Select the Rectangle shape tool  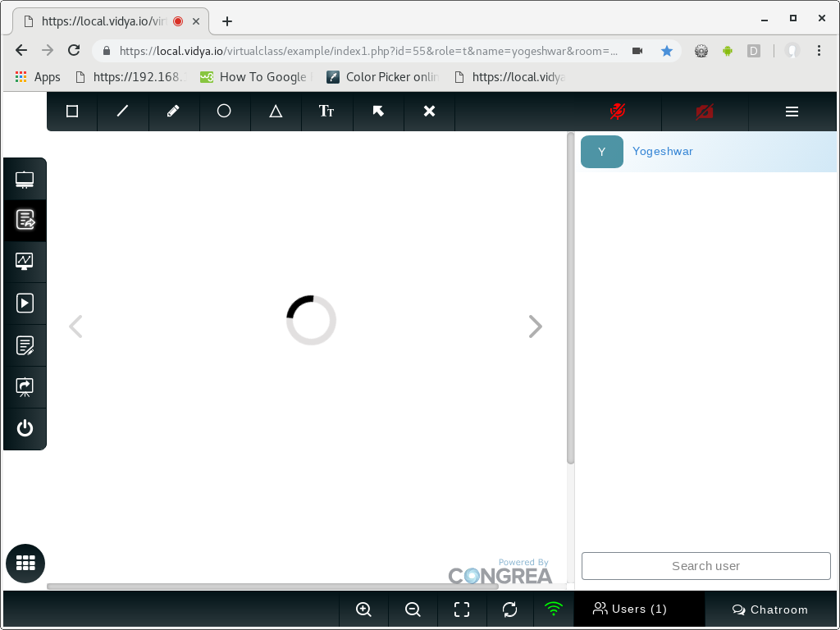pyautogui.click(x=71, y=112)
